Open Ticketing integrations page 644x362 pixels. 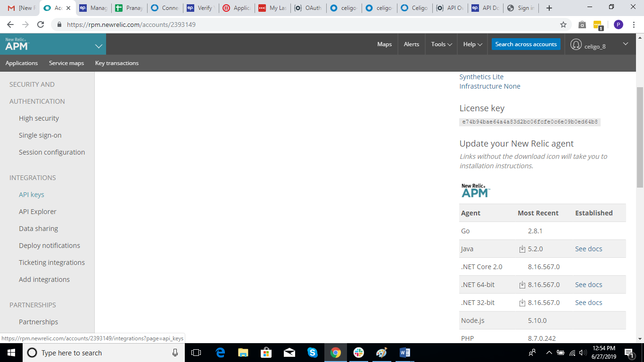coord(52,263)
